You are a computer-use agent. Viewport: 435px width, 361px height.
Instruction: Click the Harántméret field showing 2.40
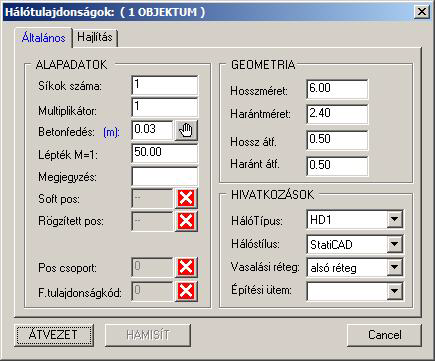pyautogui.click(x=337, y=114)
